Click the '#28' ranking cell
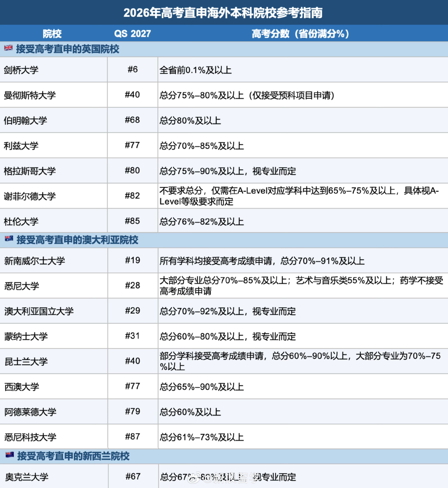The height and width of the screenshot is (488, 448). click(x=133, y=286)
